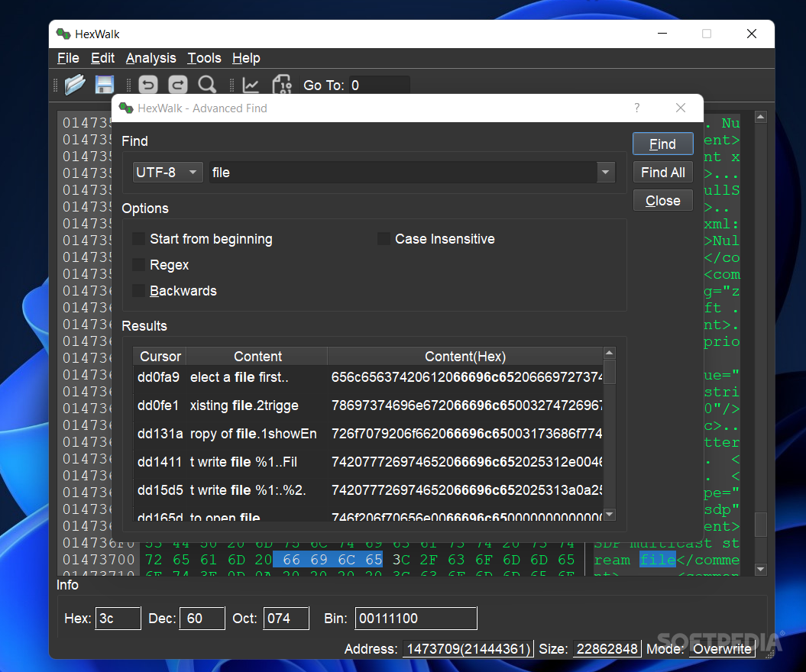806x672 pixels.
Task: Open the UTF-8 encoding dropdown
Action: click(x=167, y=172)
